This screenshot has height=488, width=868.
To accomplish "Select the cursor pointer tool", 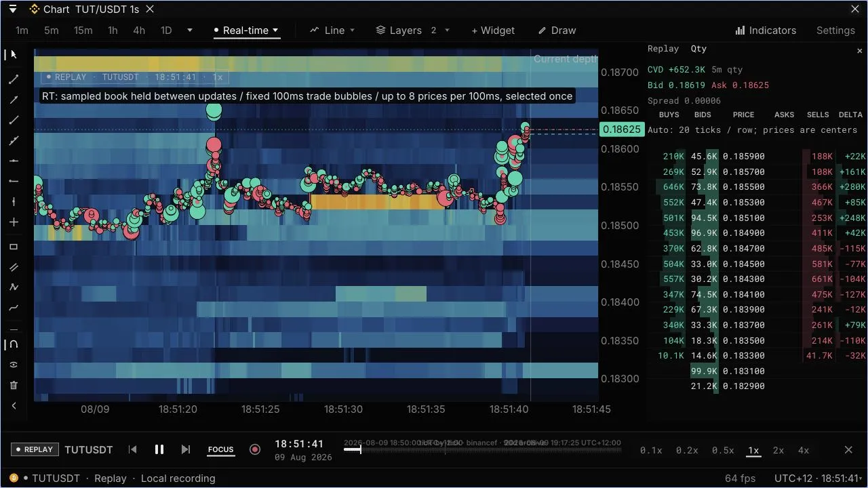I will pyautogui.click(x=14, y=54).
